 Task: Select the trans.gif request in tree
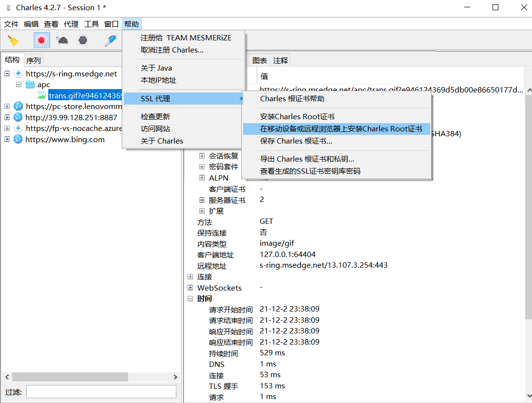click(x=85, y=95)
